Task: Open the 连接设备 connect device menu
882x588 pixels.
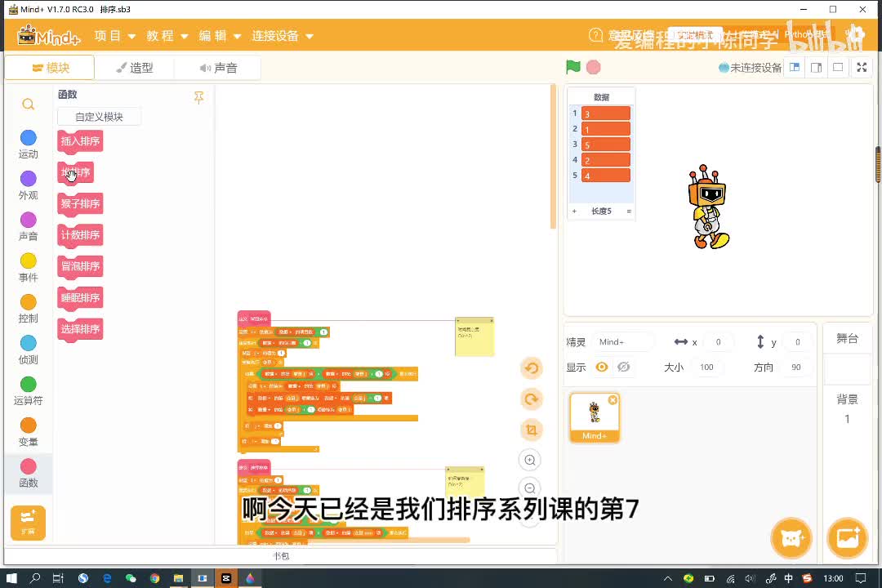Action: 283,36
